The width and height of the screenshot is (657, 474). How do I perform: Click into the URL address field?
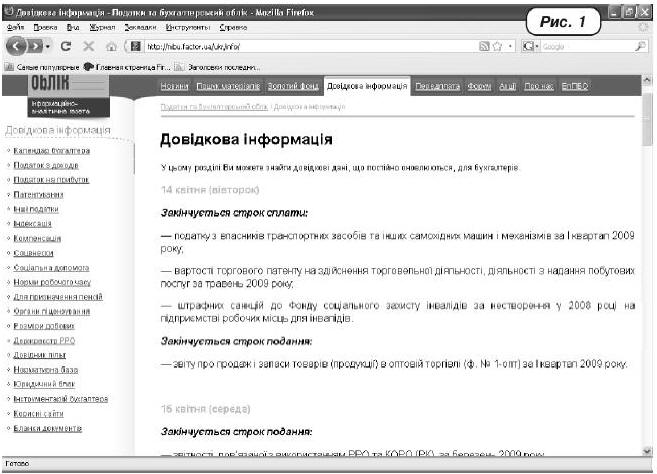point(300,47)
